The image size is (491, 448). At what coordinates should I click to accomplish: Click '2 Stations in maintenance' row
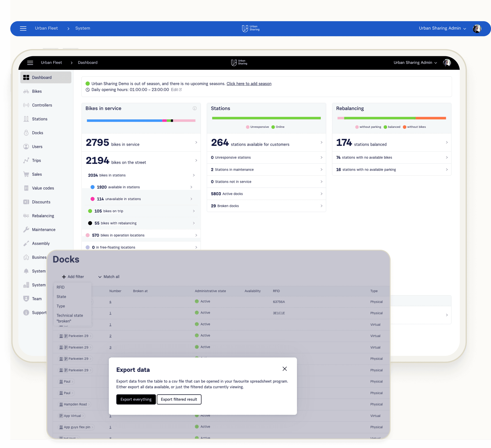pyautogui.click(x=266, y=169)
